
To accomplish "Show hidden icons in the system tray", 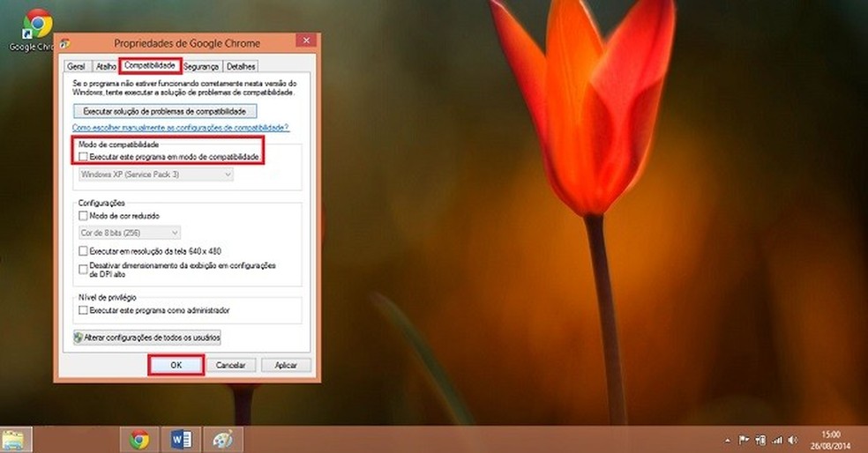I will [727, 441].
